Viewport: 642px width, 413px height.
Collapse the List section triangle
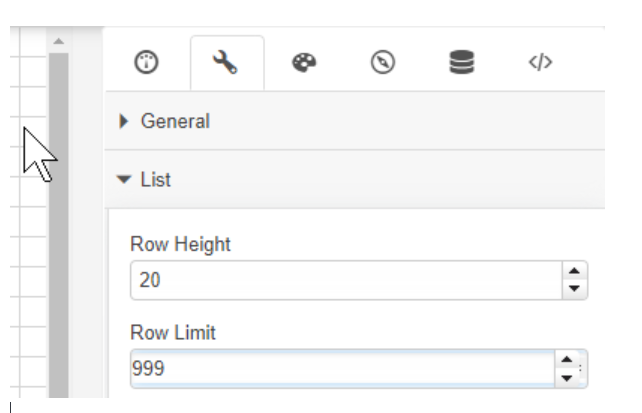coord(124,180)
